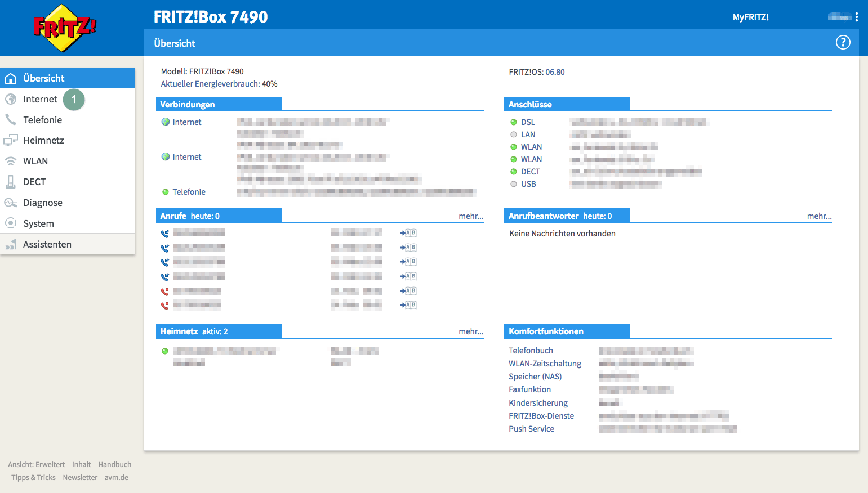Screen dimensions: 868x493
Task: Click first missed call red icon
Action: (164, 292)
